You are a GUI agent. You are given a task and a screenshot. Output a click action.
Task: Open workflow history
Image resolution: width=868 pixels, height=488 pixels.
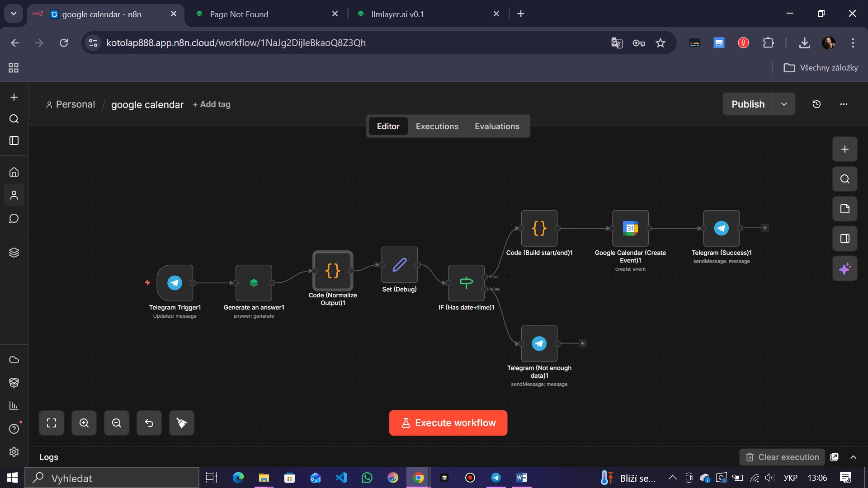click(x=816, y=104)
